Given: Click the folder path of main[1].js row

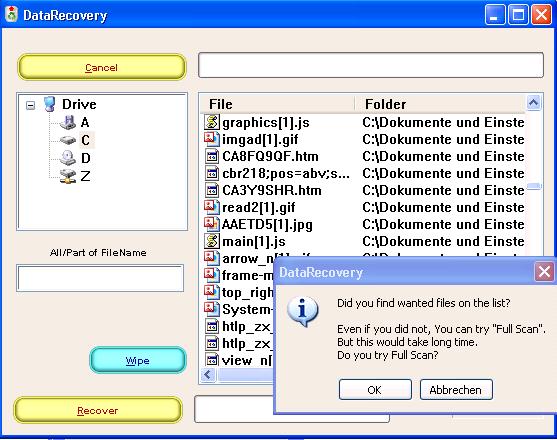Looking at the screenshot, I should click(443, 241).
